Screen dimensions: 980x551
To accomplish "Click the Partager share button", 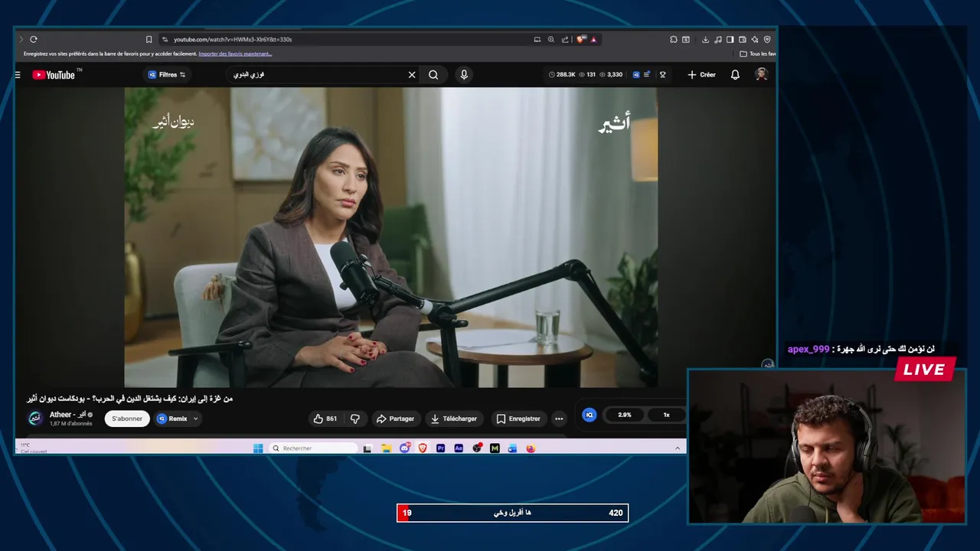I will [395, 419].
